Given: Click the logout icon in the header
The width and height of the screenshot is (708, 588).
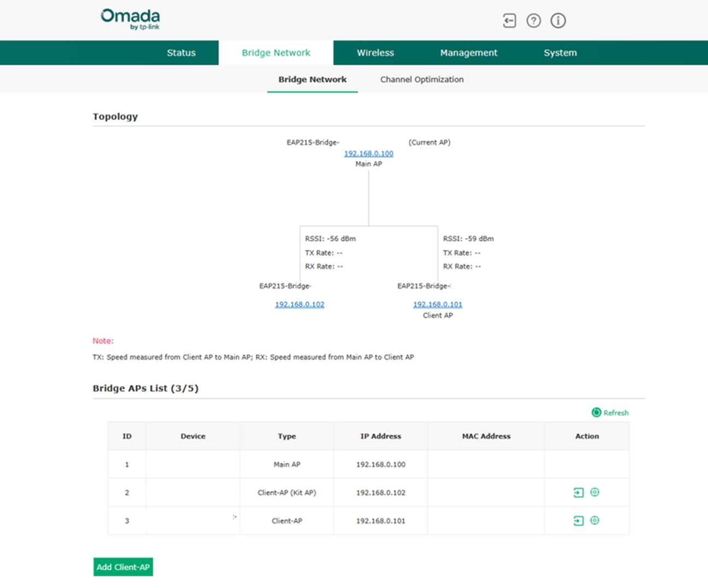Looking at the screenshot, I should pos(509,21).
